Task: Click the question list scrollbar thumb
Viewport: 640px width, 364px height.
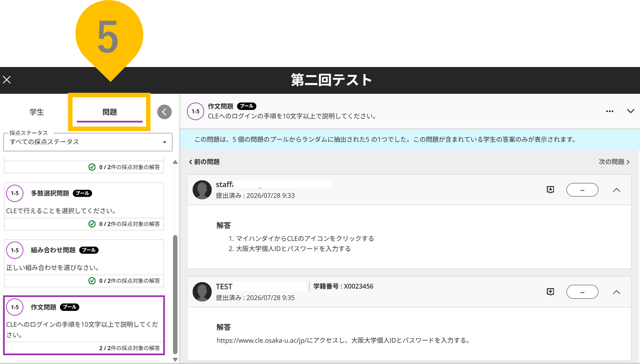Action: [175, 294]
